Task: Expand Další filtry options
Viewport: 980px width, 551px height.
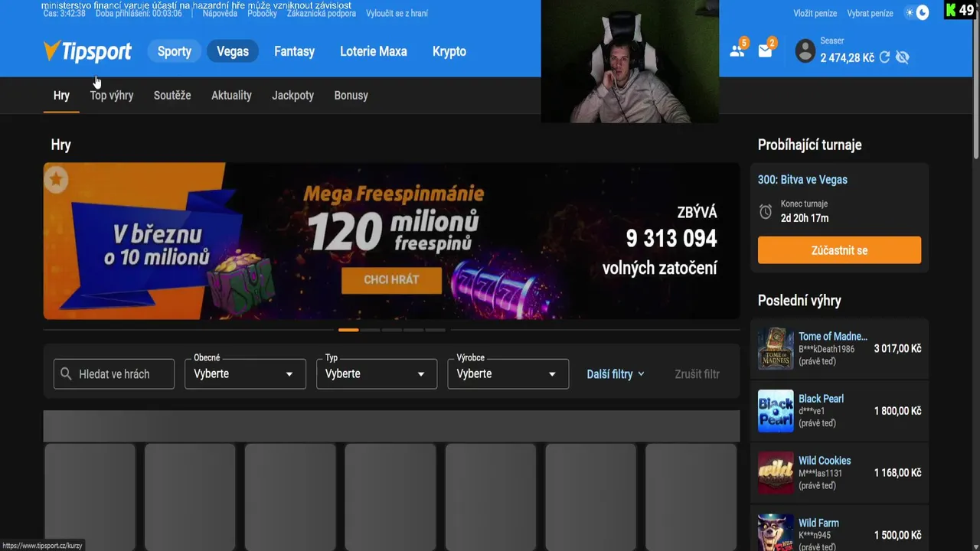Action: 616,374
